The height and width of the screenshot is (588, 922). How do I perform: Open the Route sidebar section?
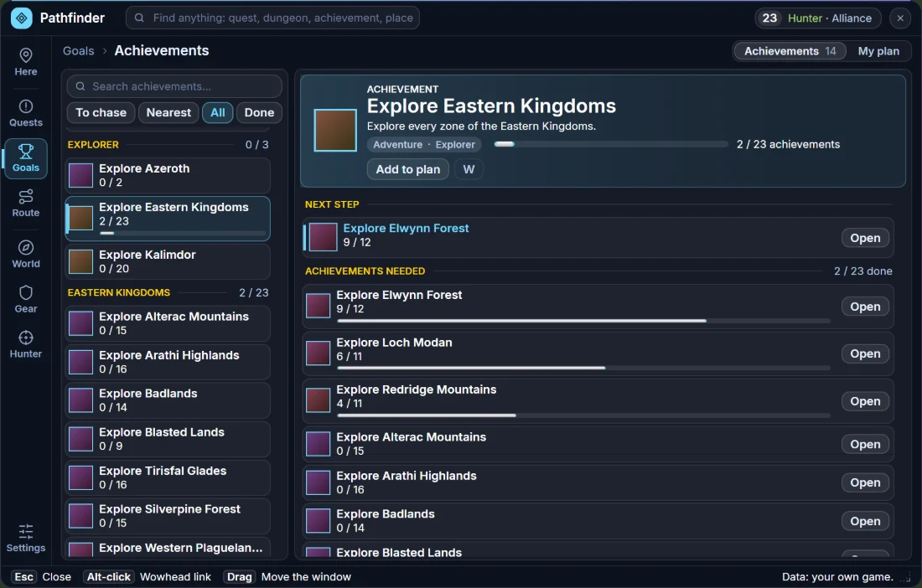(26, 204)
